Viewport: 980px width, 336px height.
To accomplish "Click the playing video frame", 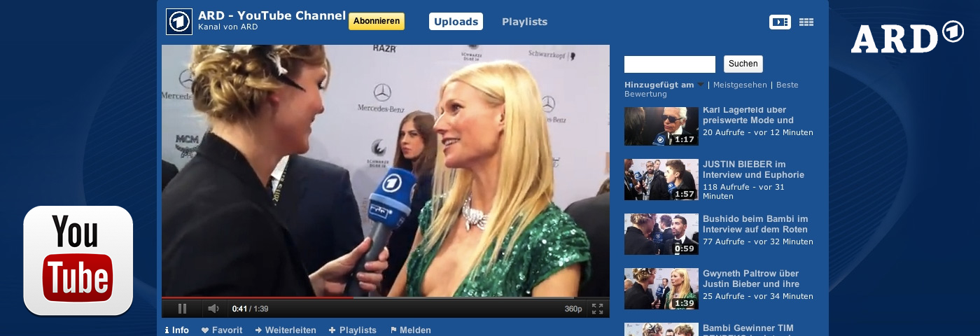I will pos(386,171).
